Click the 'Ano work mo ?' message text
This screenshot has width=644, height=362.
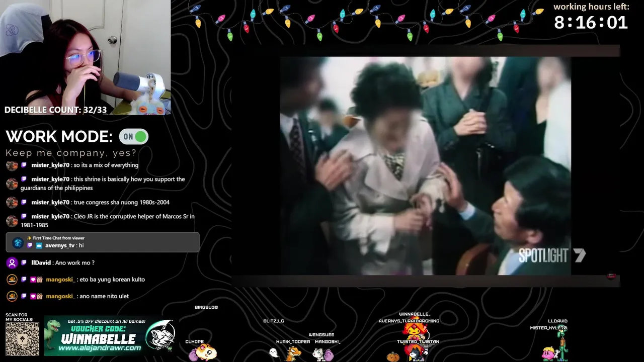pyautogui.click(x=75, y=263)
